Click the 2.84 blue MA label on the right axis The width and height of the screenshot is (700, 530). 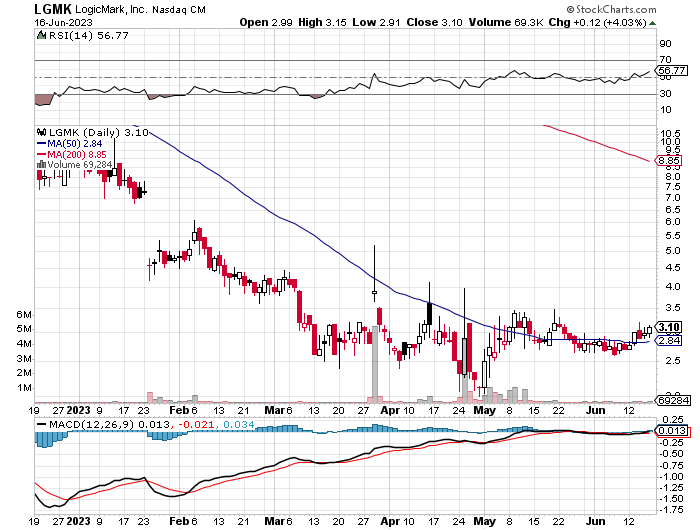pyautogui.click(x=668, y=341)
